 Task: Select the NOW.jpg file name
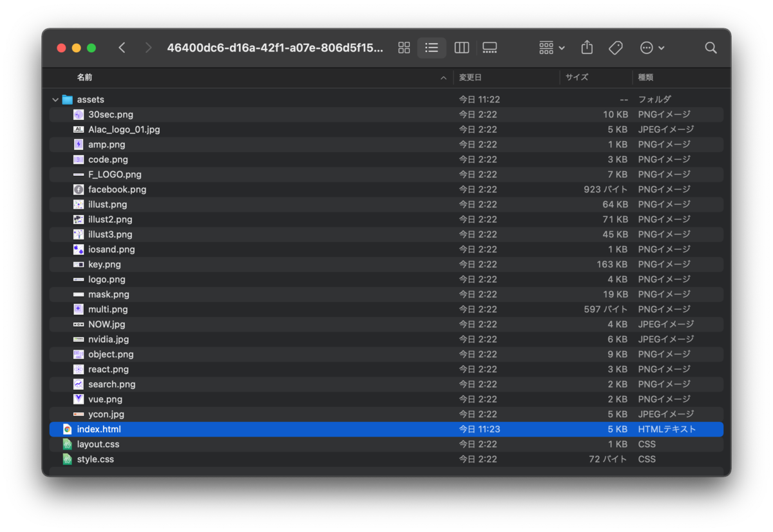pos(107,324)
